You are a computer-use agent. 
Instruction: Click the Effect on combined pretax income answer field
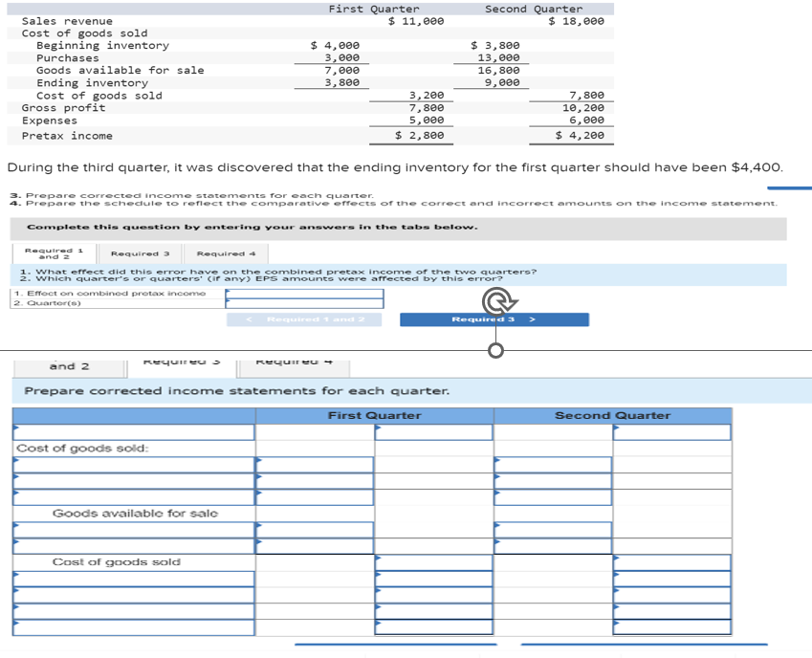302,296
